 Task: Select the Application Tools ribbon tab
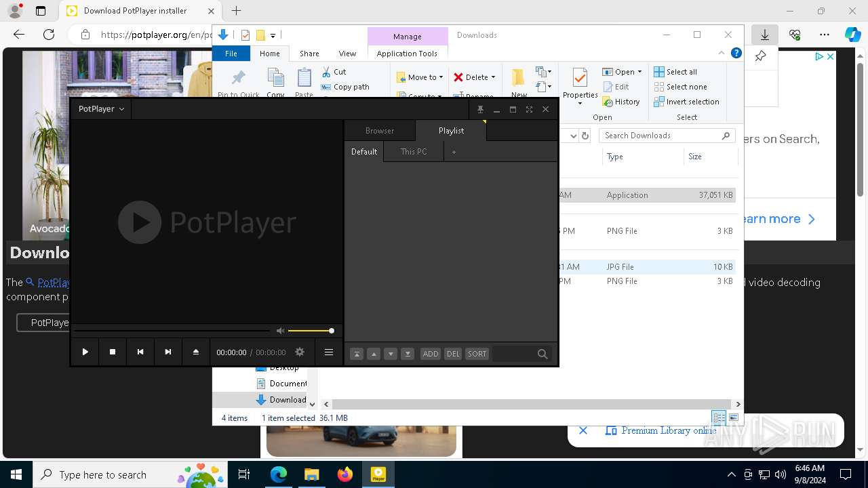[407, 54]
